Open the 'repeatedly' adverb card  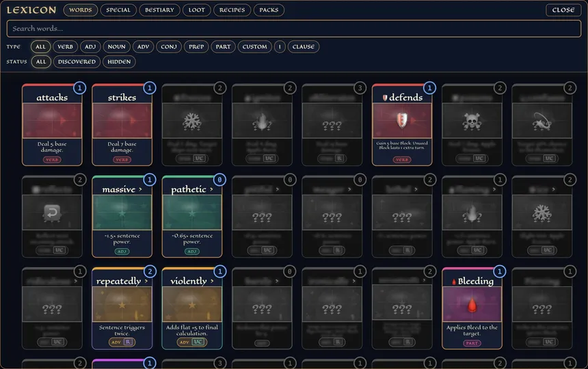(x=122, y=308)
